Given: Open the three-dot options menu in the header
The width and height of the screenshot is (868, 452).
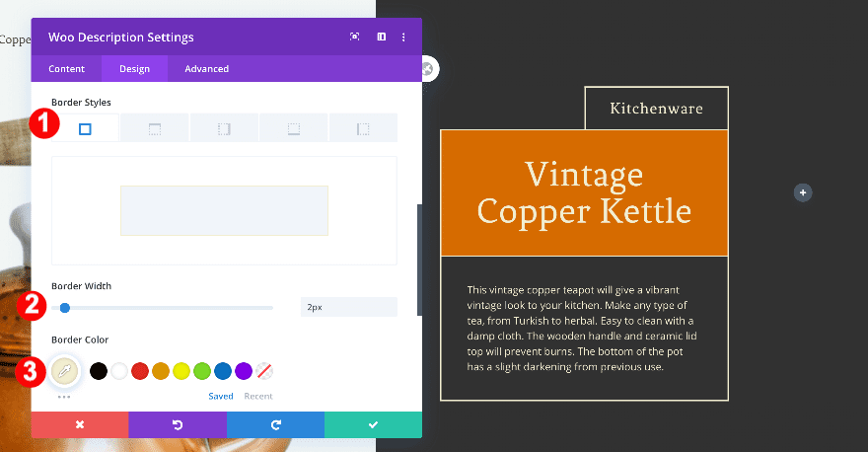Looking at the screenshot, I should pos(403,38).
